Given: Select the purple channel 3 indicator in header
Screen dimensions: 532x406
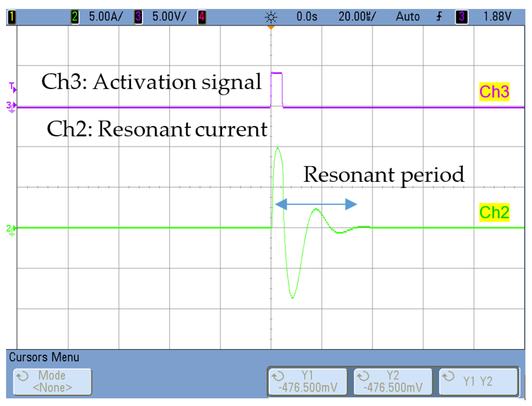Looking at the screenshot, I should point(138,17).
